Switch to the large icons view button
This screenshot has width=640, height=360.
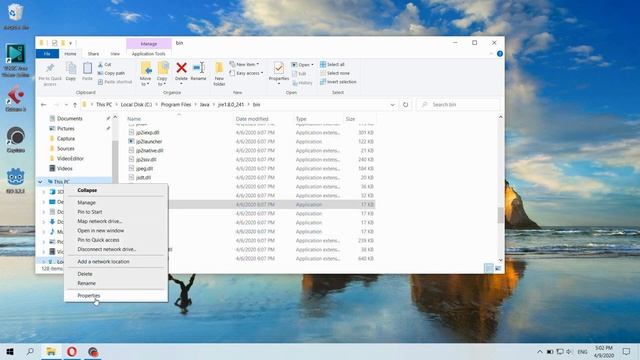pyautogui.click(x=498, y=268)
